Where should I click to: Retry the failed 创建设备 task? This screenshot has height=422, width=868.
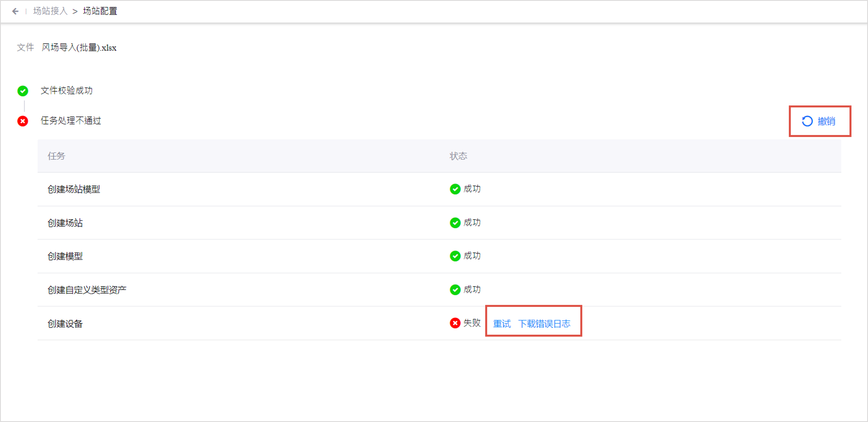[502, 324]
